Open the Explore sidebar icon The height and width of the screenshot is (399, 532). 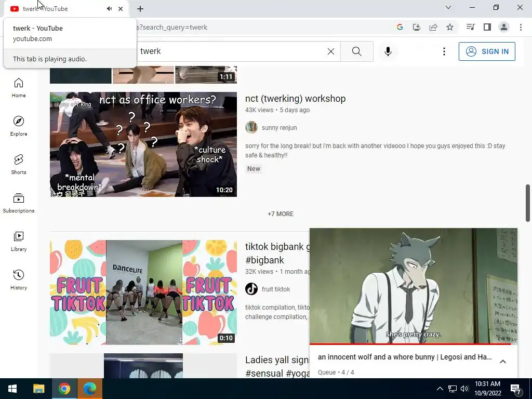[x=19, y=126]
